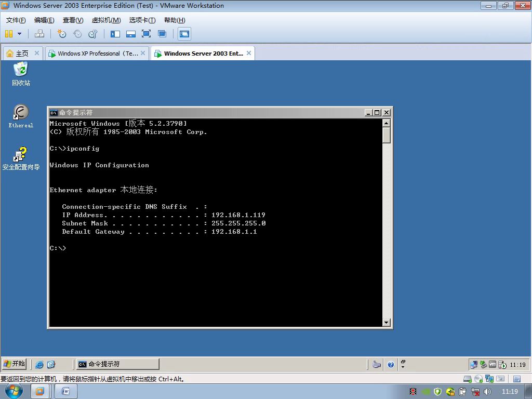532x399 pixels.
Task: Click the pause virtual machine toolbar icon
Action: [9, 34]
